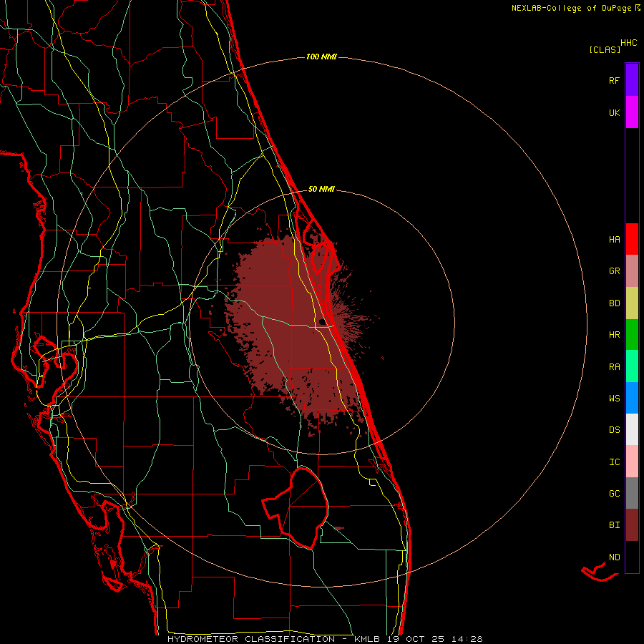Click the UK legend label
Screen dimensions: 644x644
click(x=615, y=112)
